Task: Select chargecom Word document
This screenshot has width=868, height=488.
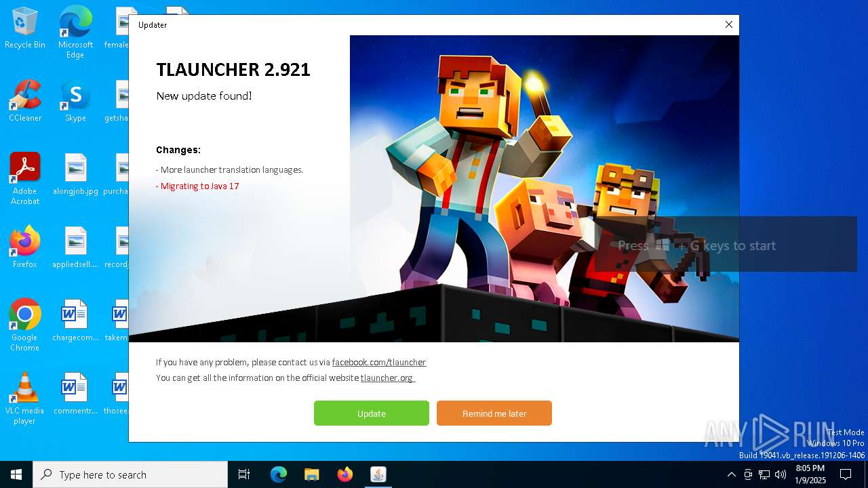Action: pyautogui.click(x=75, y=321)
